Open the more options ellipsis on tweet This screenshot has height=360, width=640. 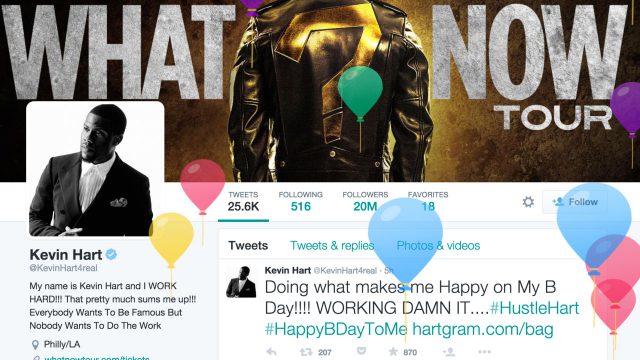484,351
